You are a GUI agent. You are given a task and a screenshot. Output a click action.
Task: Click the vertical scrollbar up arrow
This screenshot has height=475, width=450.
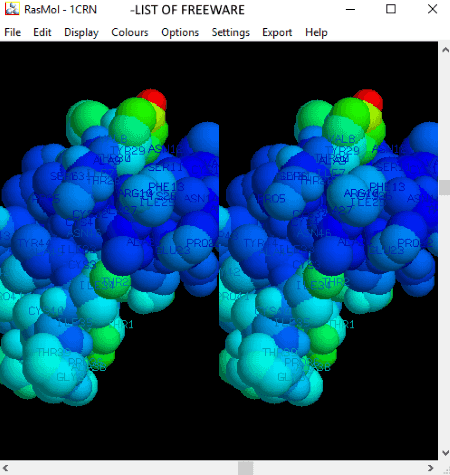point(445,50)
